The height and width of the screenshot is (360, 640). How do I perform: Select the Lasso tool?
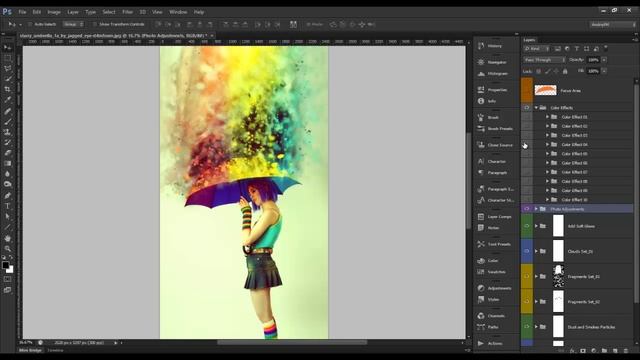[7, 69]
